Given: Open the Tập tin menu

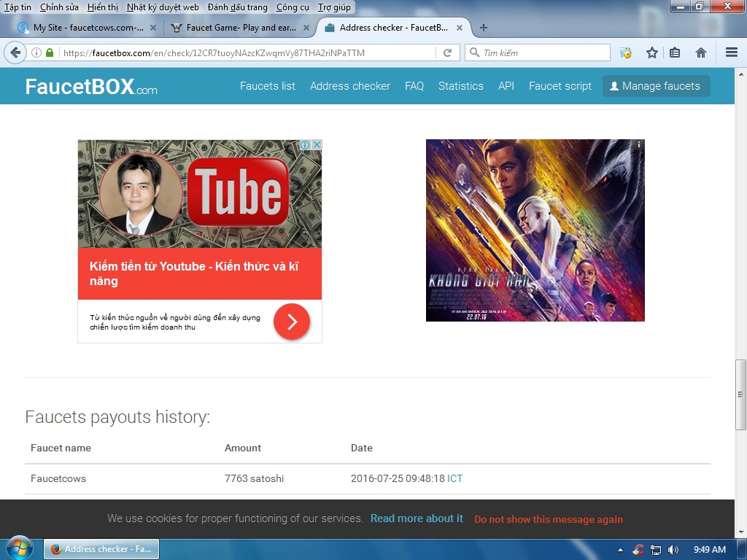Looking at the screenshot, I should click(x=18, y=7).
